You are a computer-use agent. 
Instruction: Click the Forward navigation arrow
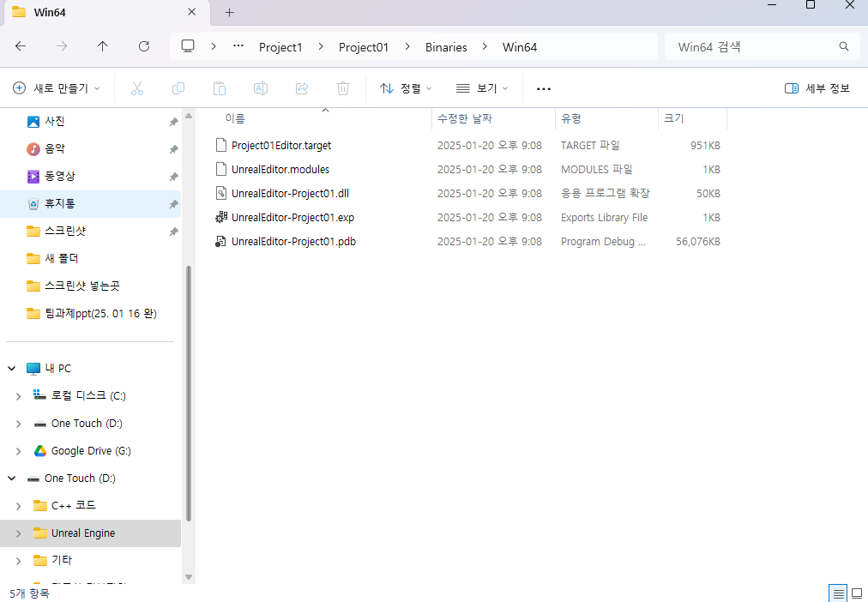[x=62, y=46]
